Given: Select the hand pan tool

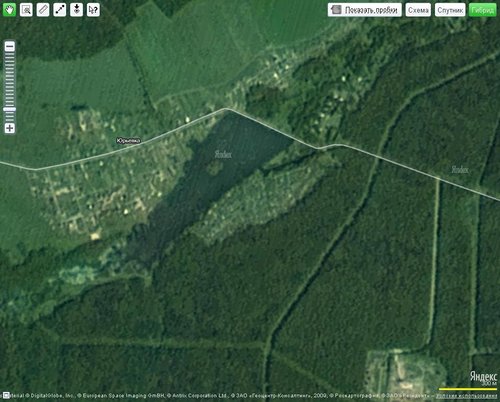Looking at the screenshot, I should 9,10.
